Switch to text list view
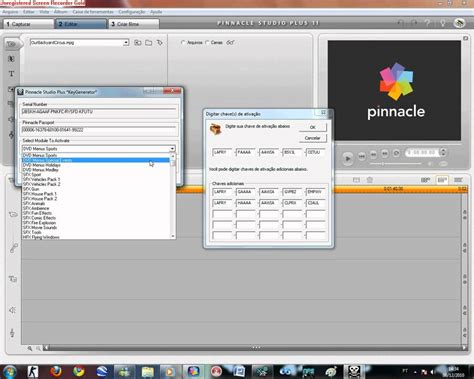Screen dimensions: 474x379 459,180
